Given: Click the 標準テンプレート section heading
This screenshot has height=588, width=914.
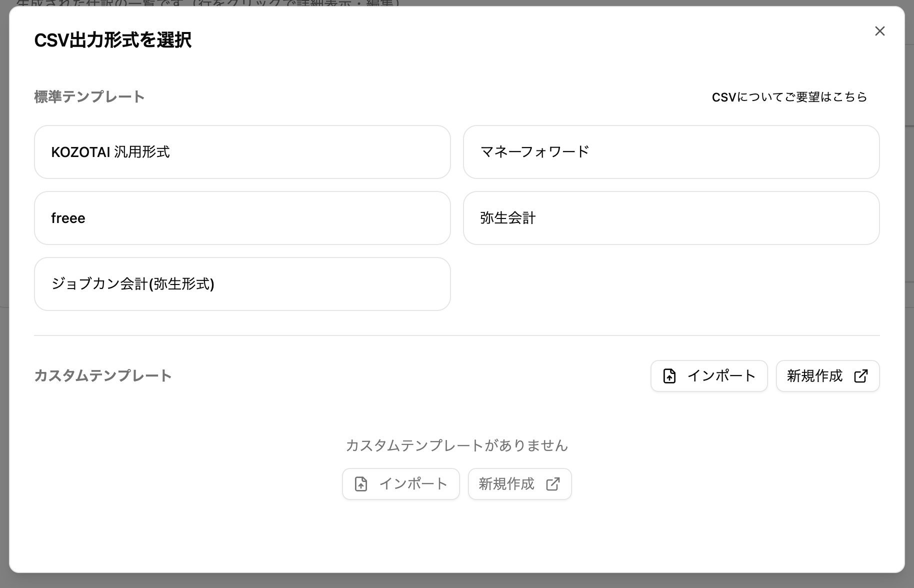Looking at the screenshot, I should click(x=89, y=97).
